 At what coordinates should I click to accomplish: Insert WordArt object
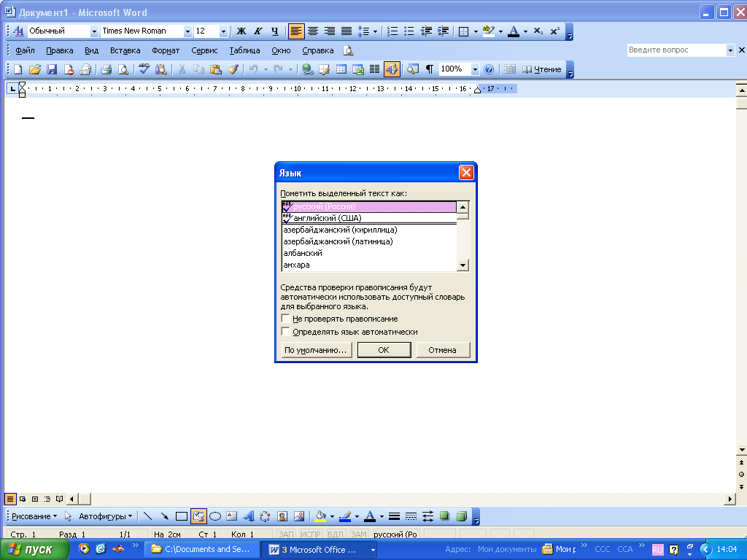[249, 516]
